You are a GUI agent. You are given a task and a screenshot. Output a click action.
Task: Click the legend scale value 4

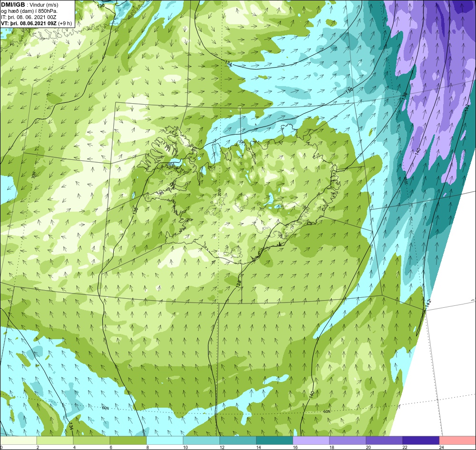(x=74, y=447)
